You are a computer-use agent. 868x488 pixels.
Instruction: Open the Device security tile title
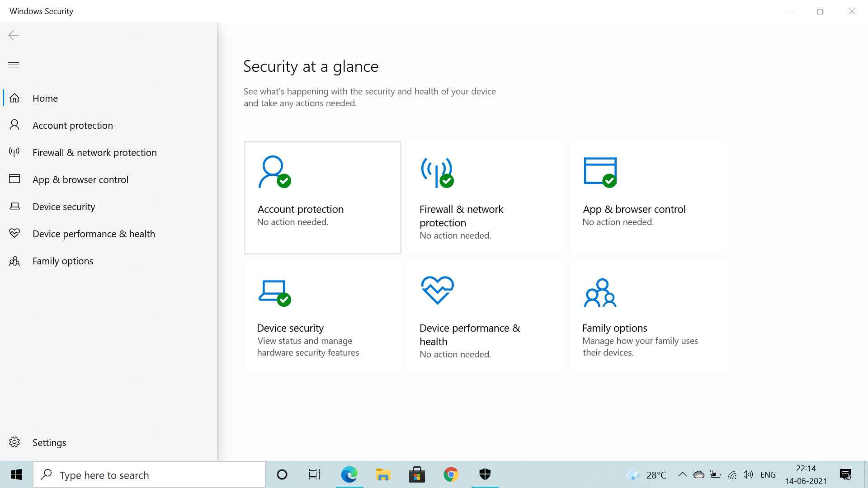tap(290, 328)
